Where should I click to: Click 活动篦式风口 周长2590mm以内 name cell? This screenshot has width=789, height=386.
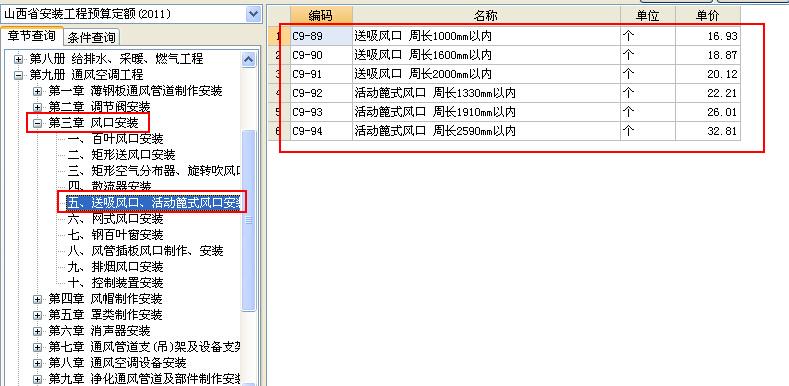pos(486,131)
